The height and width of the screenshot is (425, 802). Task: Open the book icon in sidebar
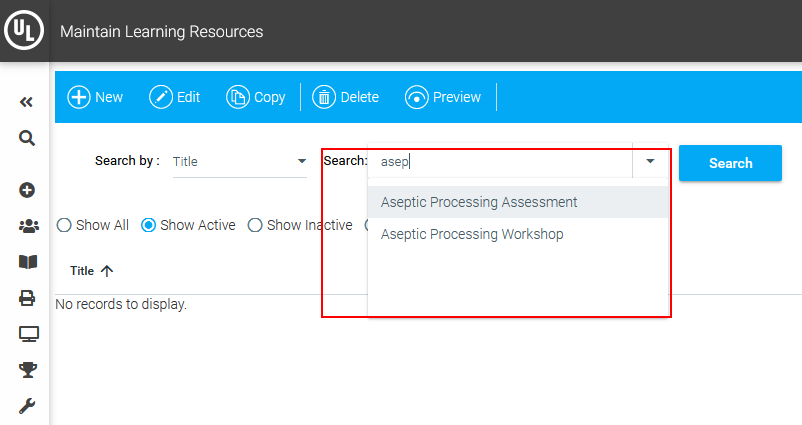pyautogui.click(x=28, y=262)
